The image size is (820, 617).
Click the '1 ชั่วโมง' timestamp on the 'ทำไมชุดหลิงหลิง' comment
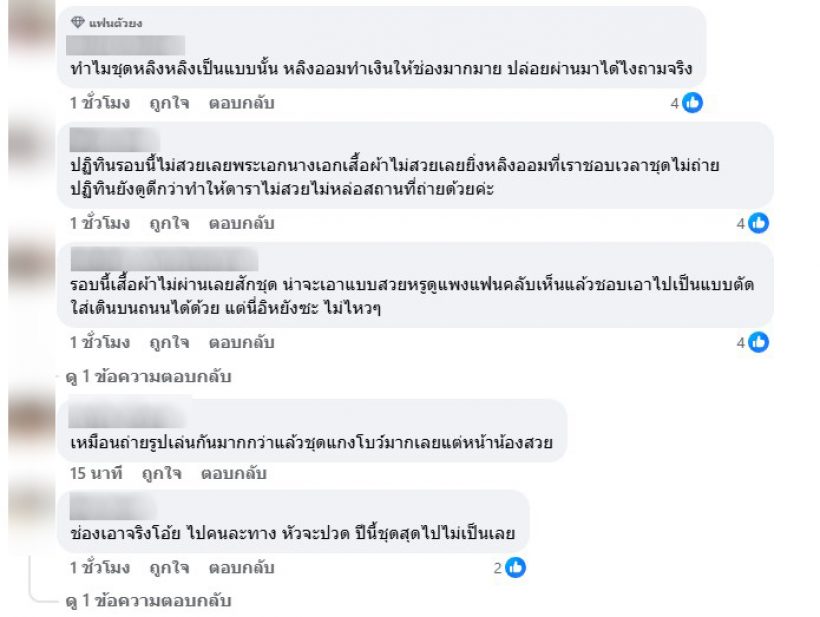[x=100, y=103]
